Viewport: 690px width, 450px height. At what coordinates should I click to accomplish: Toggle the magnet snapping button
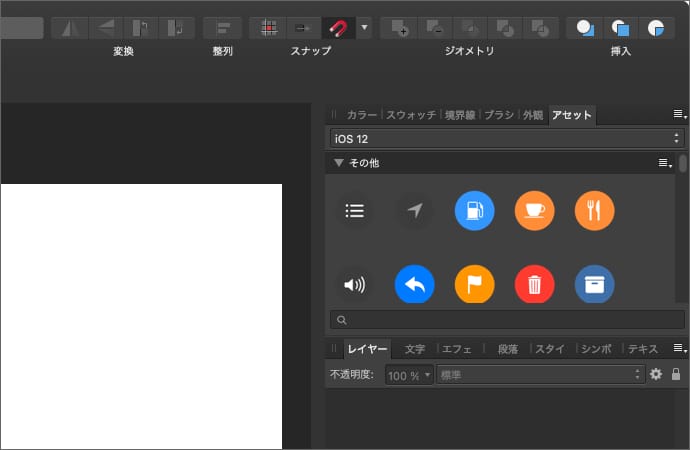[x=337, y=28]
